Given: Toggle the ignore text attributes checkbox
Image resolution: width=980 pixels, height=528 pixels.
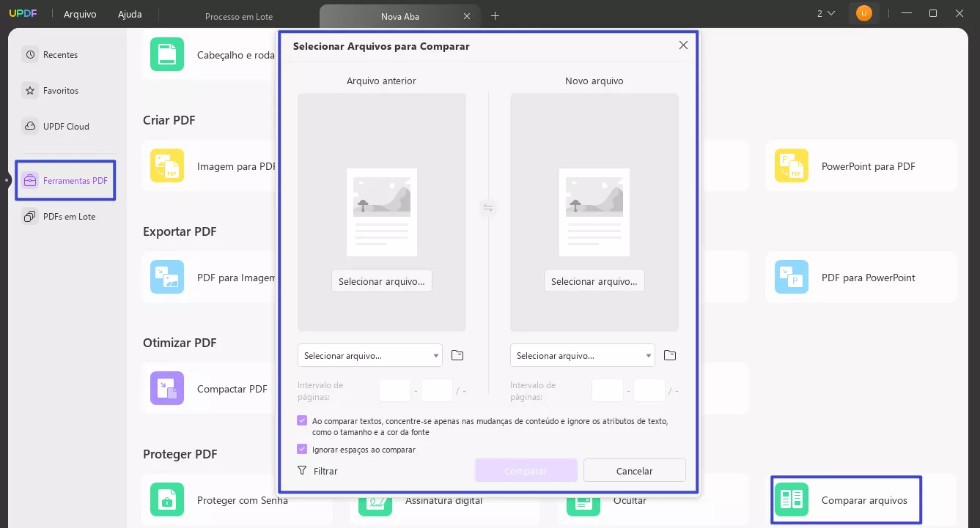Looking at the screenshot, I should click(302, 421).
